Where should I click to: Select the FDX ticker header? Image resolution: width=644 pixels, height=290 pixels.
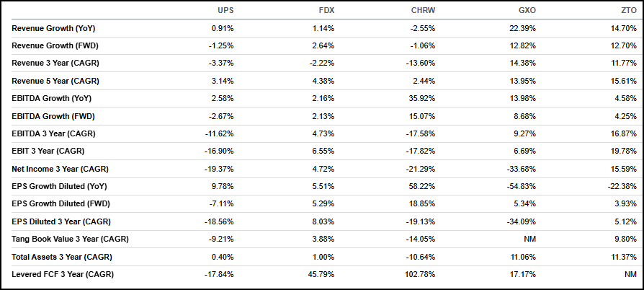click(326, 11)
